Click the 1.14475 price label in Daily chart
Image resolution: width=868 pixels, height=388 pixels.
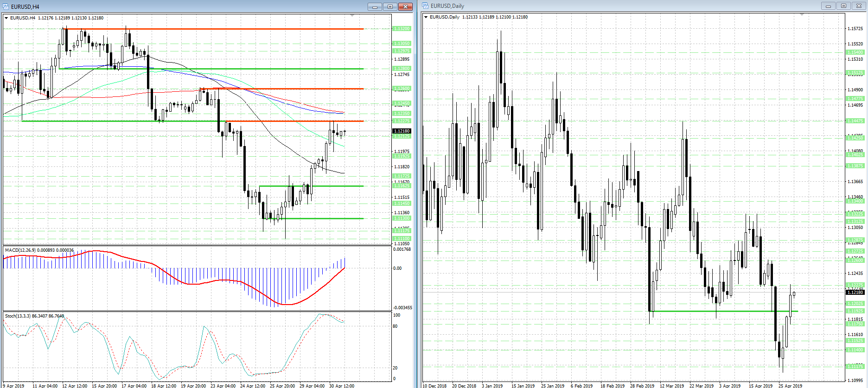(x=855, y=121)
